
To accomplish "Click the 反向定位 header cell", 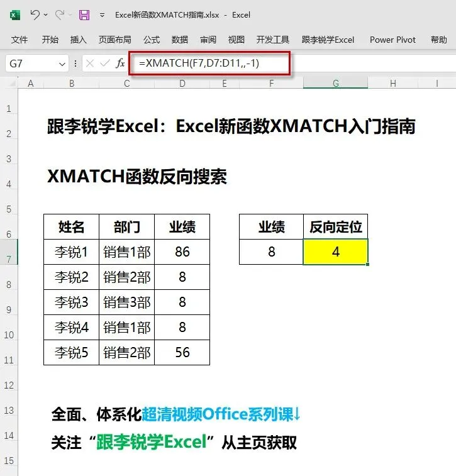I will tap(335, 227).
